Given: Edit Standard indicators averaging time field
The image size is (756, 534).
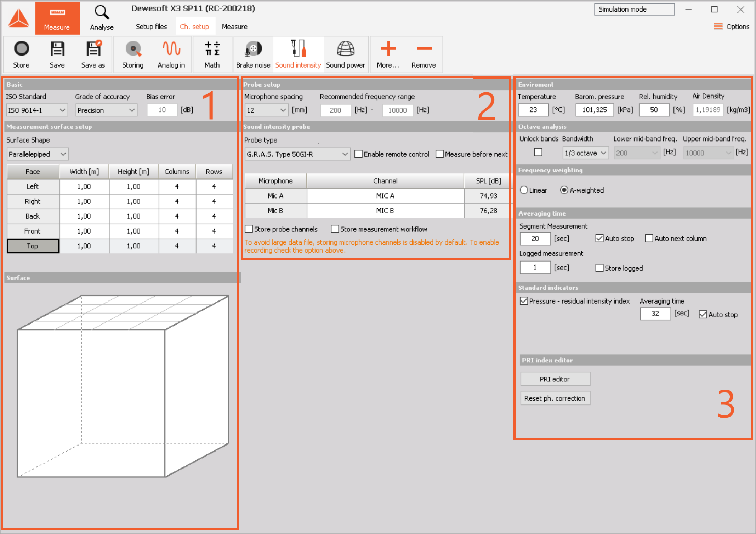Looking at the screenshot, I should click(655, 314).
